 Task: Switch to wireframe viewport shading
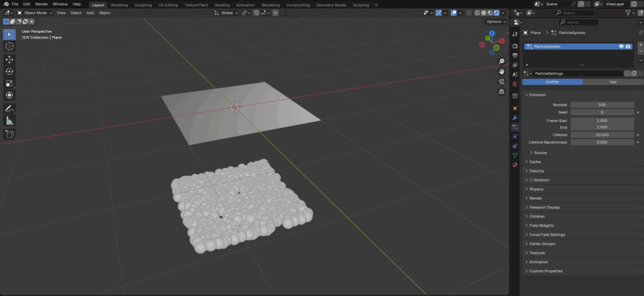pos(477,13)
